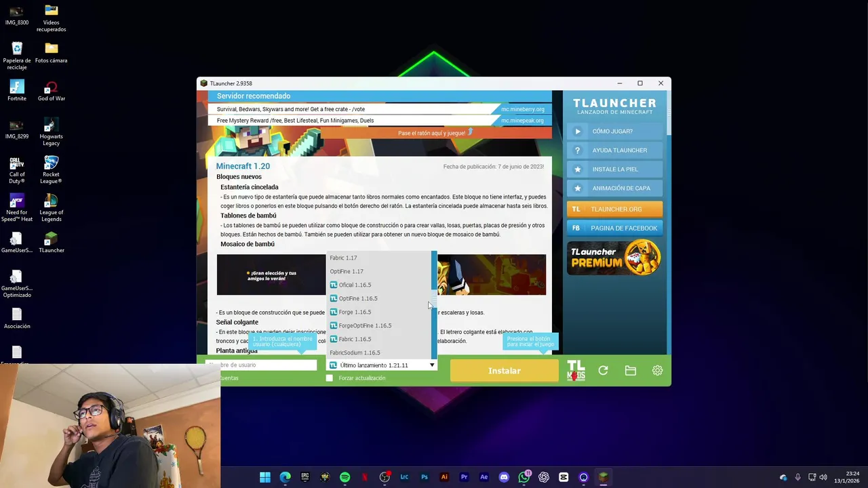Open Windows Start menu
The width and height of the screenshot is (868, 488).
(265, 477)
